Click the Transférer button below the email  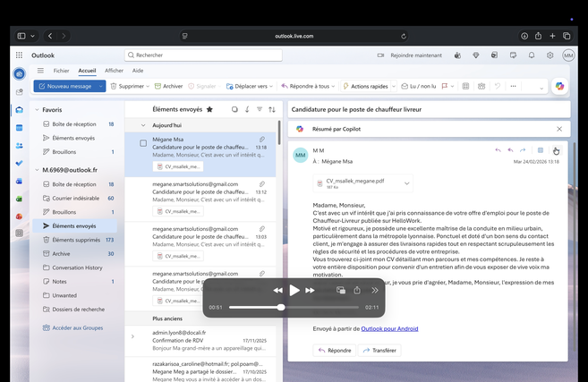[379, 351]
